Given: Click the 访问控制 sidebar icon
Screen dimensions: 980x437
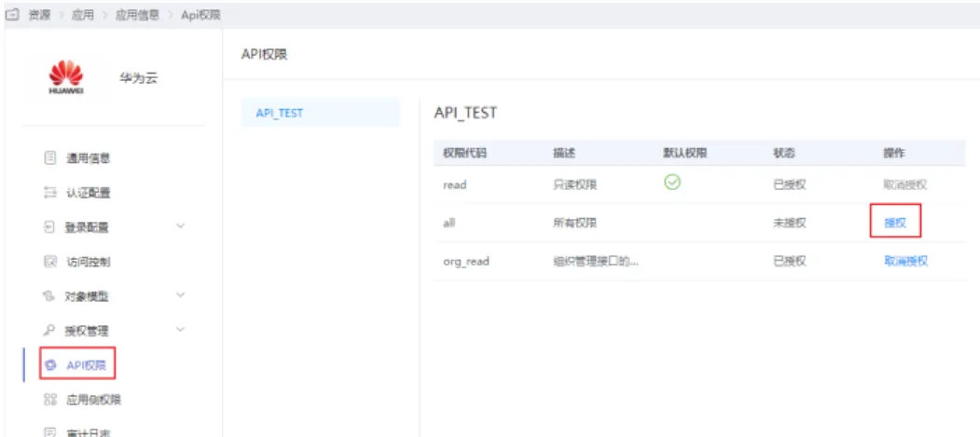Looking at the screenshot, I should (50, 262).
